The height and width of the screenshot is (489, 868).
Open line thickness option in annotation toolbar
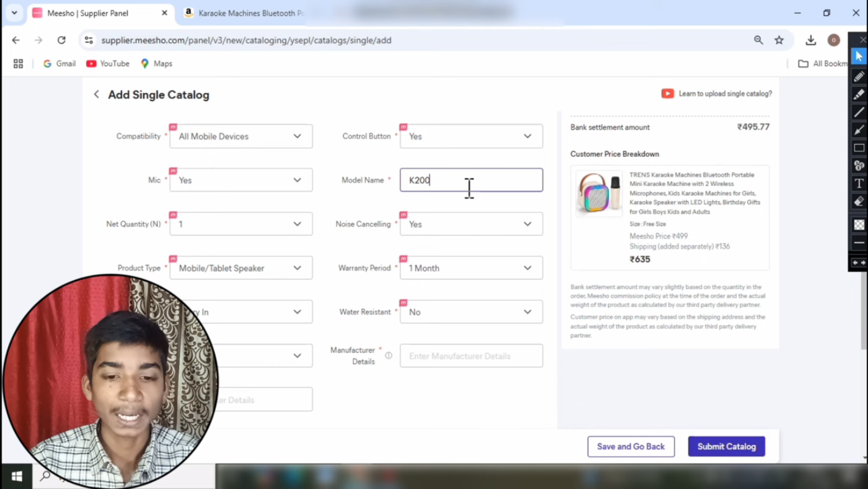(x=859, y=243)
